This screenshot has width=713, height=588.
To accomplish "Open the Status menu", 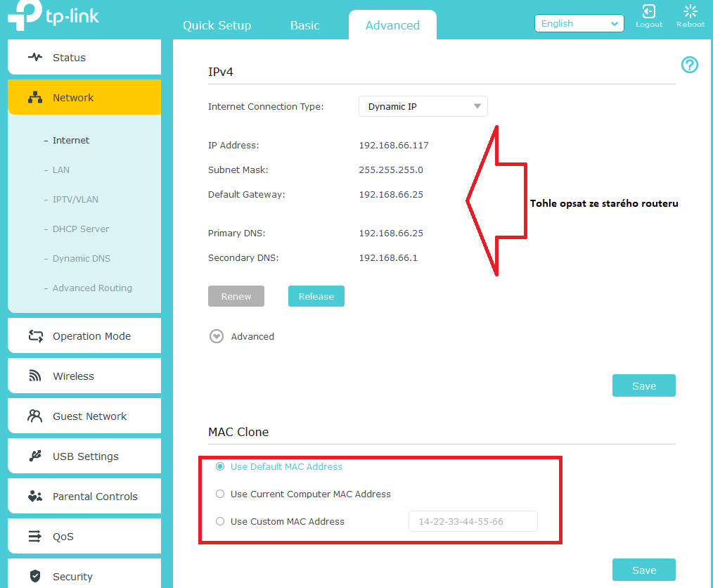I will coord(84,57).
